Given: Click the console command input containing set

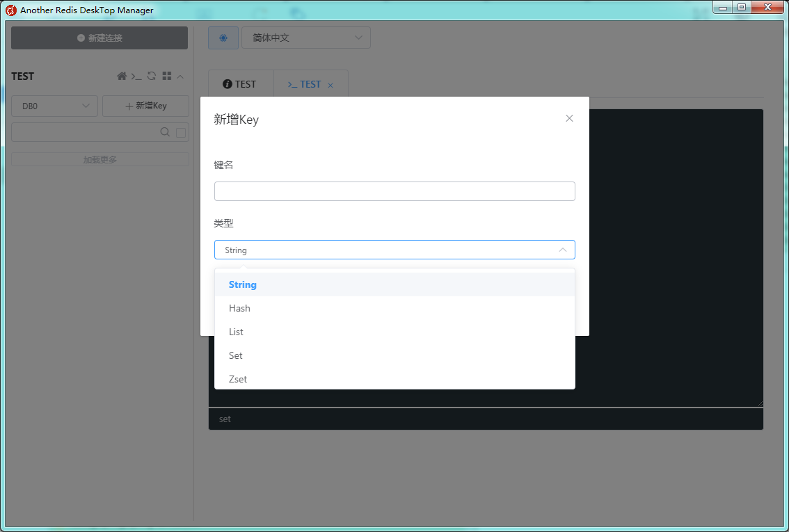Looking at the screenshot, I should point(486,419).
